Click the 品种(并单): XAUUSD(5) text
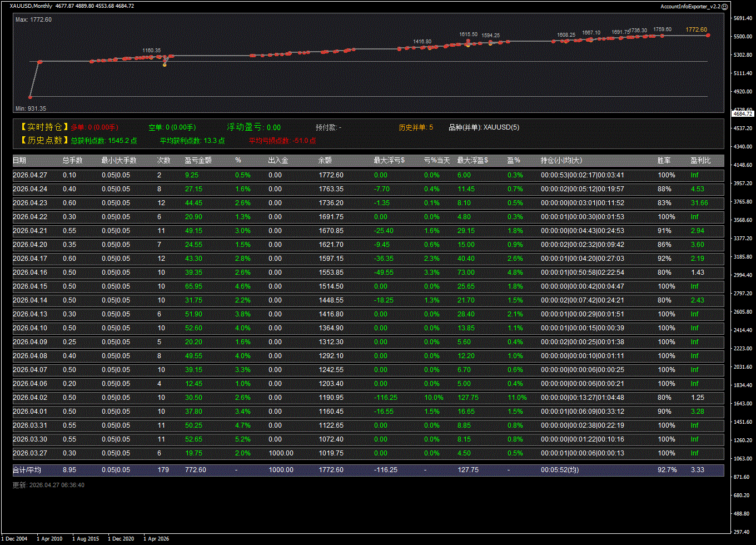 [x=484, y=127]
